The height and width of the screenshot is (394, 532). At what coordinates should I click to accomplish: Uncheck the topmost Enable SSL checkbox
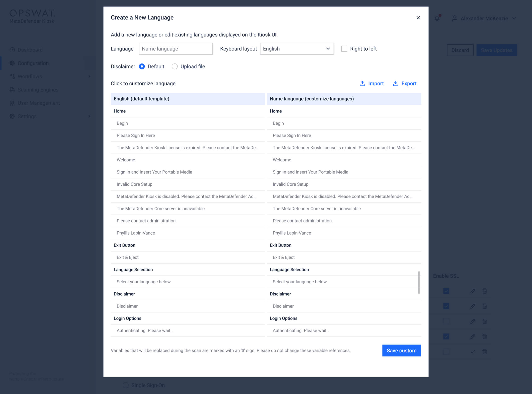tap(446, 291)
